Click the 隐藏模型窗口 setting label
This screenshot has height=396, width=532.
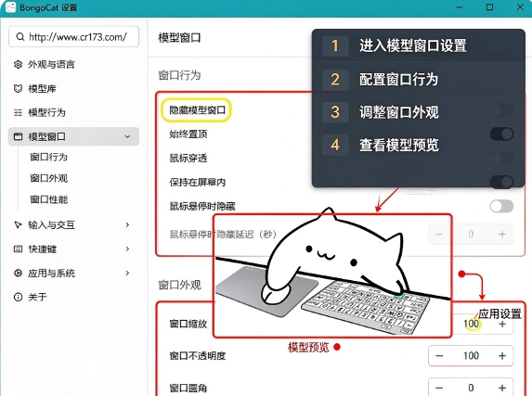197,110
